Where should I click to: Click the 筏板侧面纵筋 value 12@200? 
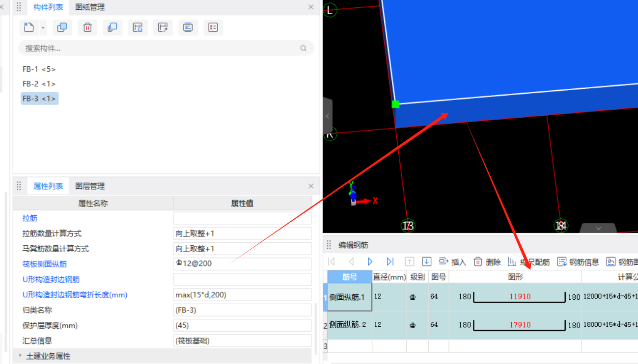point(243,264)
